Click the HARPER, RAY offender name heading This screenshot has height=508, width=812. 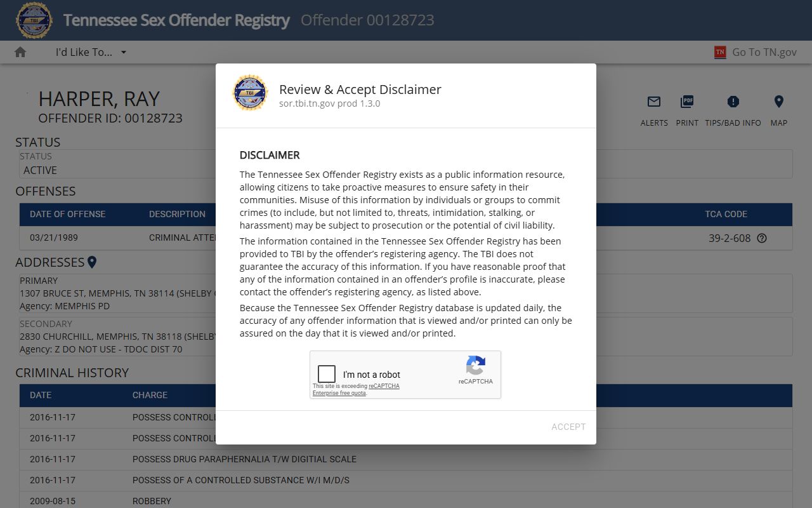[99, 99]
